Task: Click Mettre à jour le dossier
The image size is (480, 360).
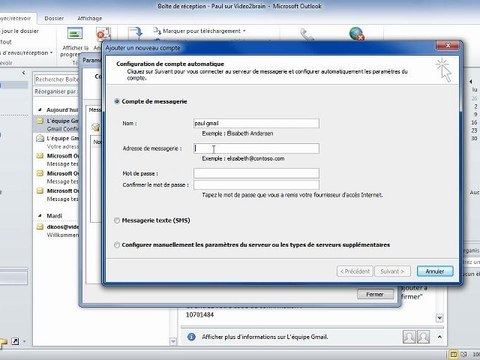Action: pos(19,31)
